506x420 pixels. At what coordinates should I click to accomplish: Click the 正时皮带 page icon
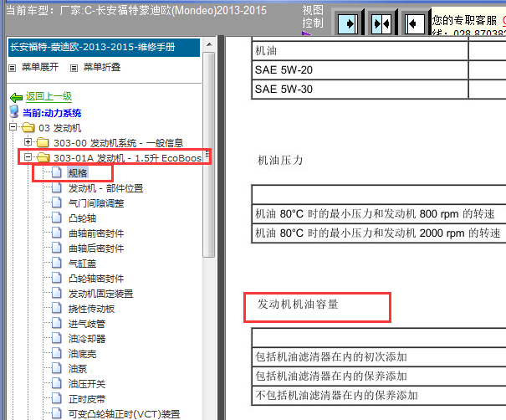point(57,399)
